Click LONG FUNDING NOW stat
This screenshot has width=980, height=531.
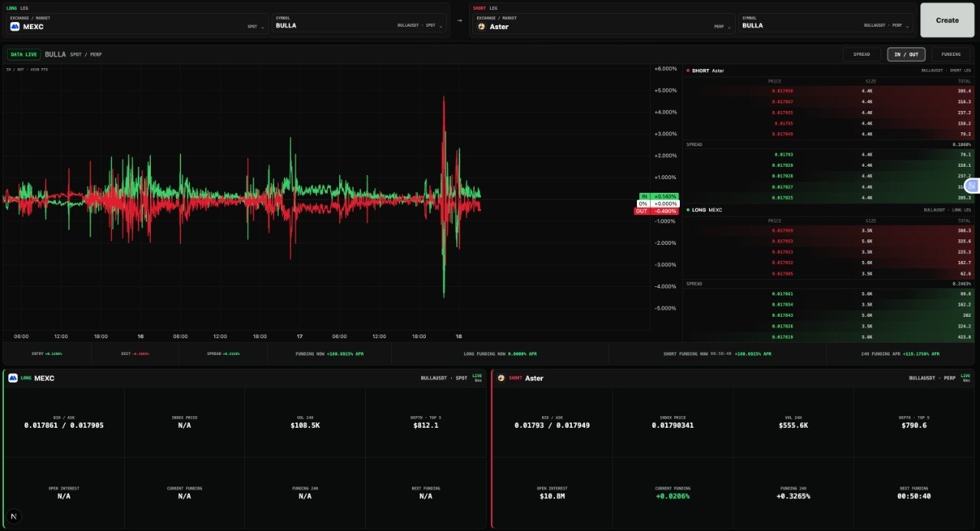tap(500, 353)
